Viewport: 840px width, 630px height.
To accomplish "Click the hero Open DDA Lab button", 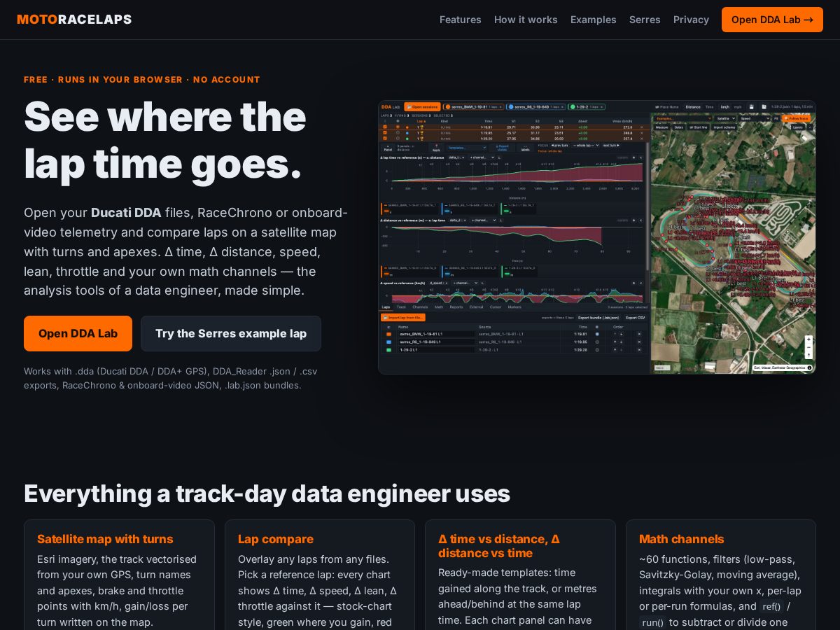I will pos(78,333).
